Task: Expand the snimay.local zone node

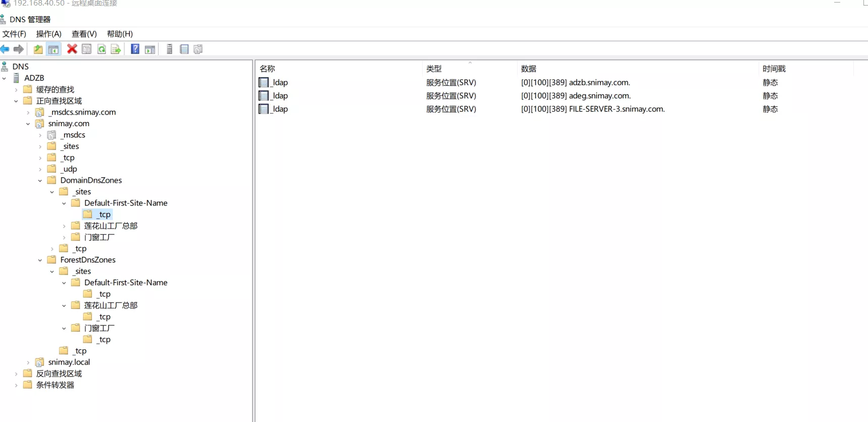Action: (x=28, y=362)
